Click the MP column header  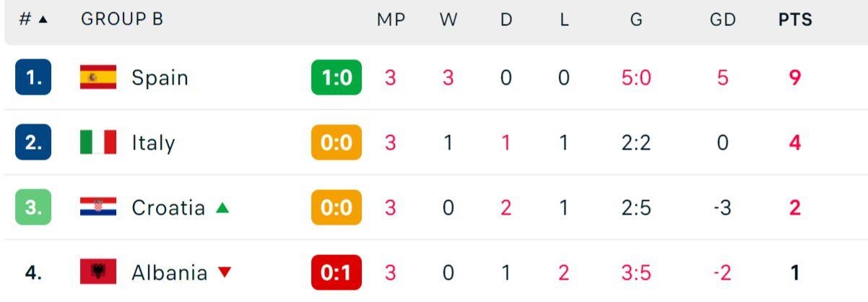pos(391,20)
